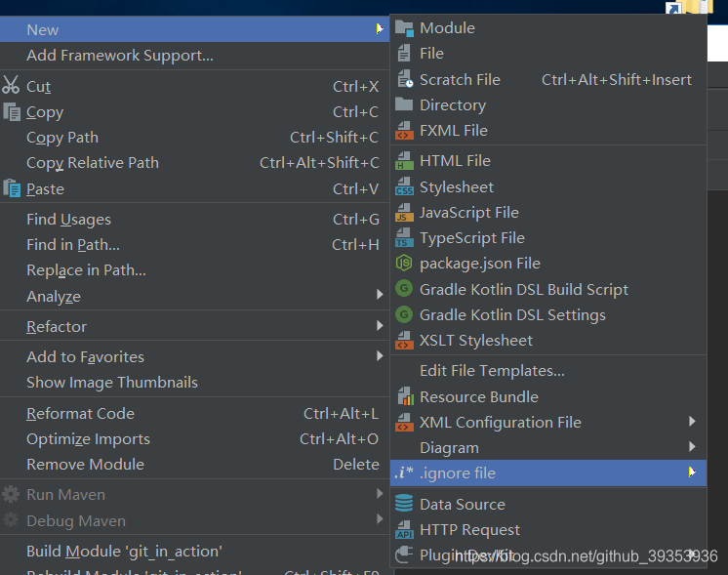Image resolution: width=728 pixels, height=575 pixels.
Task: Click the Data Source database icon
Action: tap(404, 504)
